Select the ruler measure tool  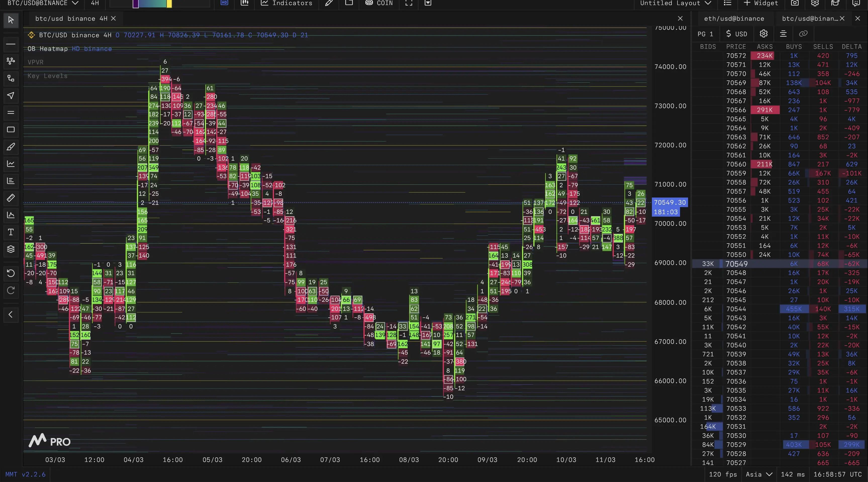click(x=11, y=198)
